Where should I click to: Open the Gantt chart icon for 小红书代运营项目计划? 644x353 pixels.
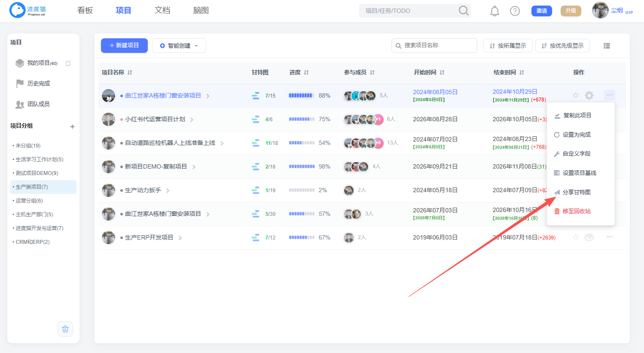[x=255, y=119]
